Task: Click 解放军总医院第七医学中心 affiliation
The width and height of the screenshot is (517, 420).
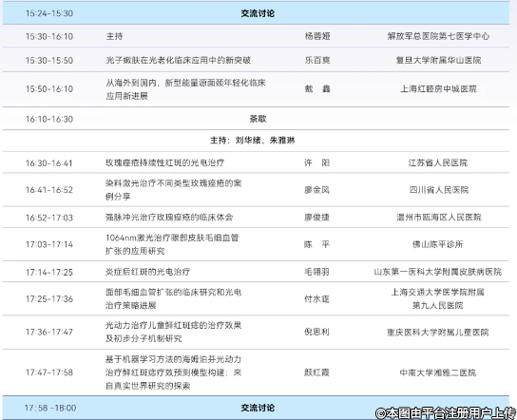Action: tap(438, 36)
